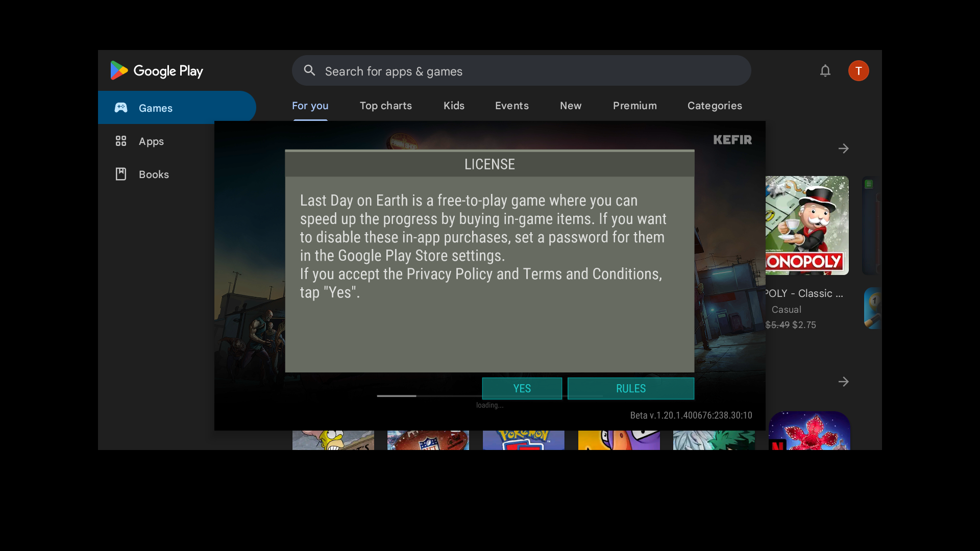Viewport: 980px width, 551px height.
Task: Open the Netflix Stranger Things game thumbnail
Action: click(x=809, y=431)
